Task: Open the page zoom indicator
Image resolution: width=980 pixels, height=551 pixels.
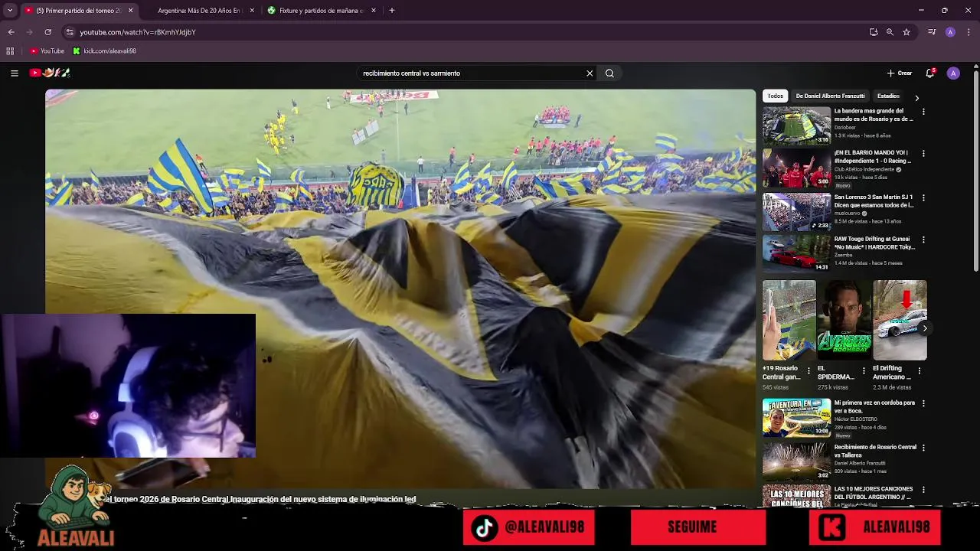Action: (x=890, y=32)
